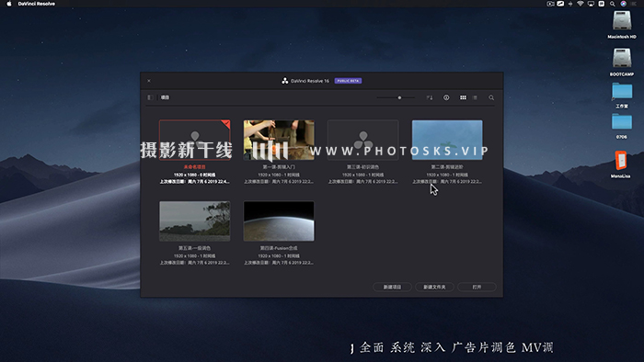The image size is (644, 362).
Task: Open Siri from the menu bar
Action: (624, 4)
